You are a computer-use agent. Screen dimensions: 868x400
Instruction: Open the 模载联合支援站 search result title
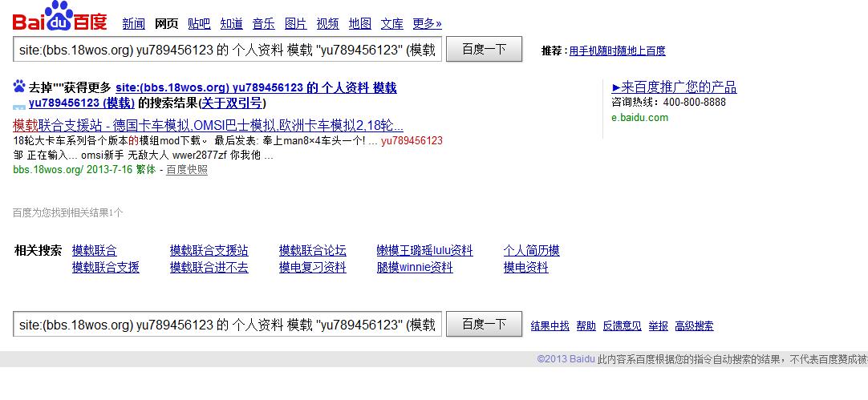[208, 124]
